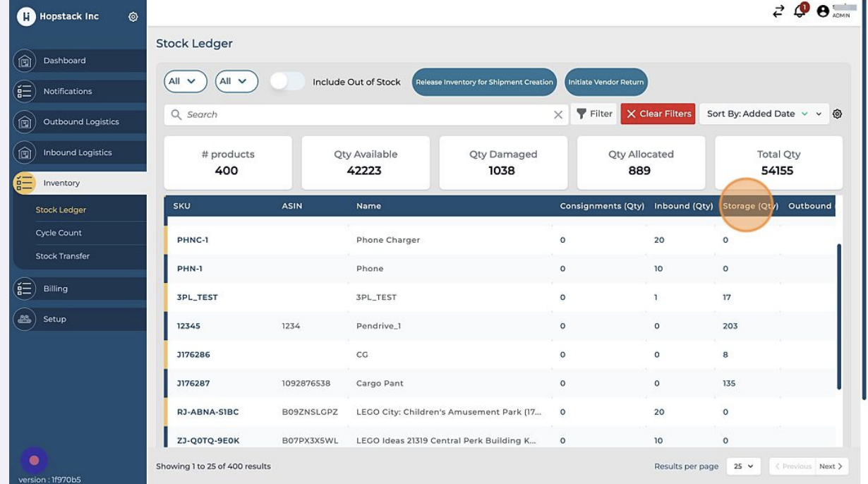Clear search text with the X icon
The height and width of the screenshot is (484, 868).
[x=558, y=114]
